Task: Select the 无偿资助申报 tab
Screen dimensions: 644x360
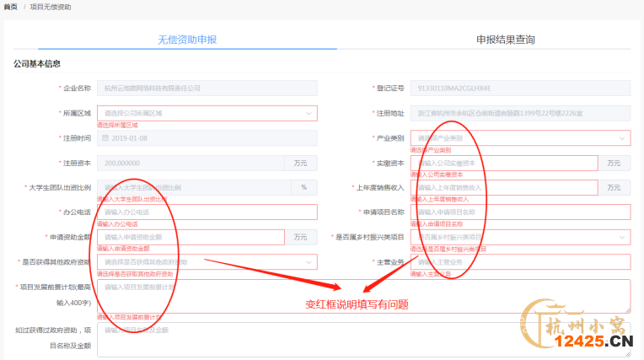Action: tap(187, 40)
